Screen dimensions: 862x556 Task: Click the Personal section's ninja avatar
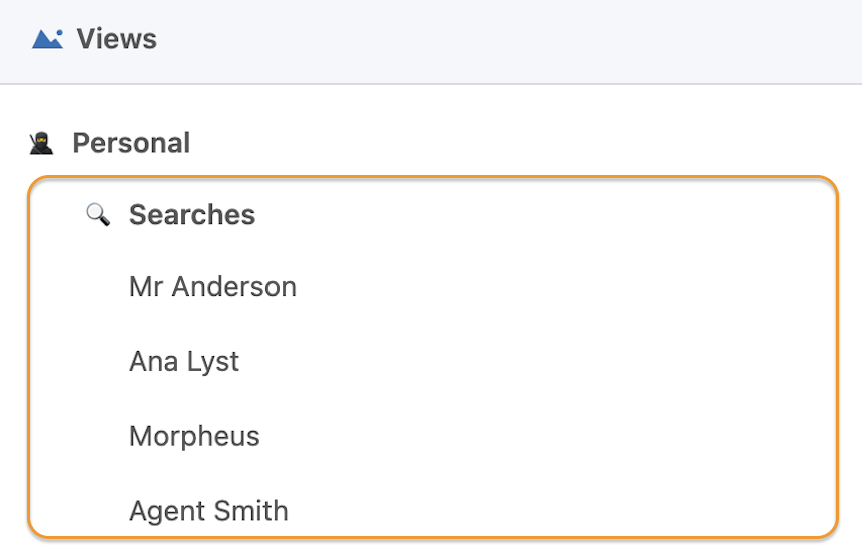click(x=41, y=144)
